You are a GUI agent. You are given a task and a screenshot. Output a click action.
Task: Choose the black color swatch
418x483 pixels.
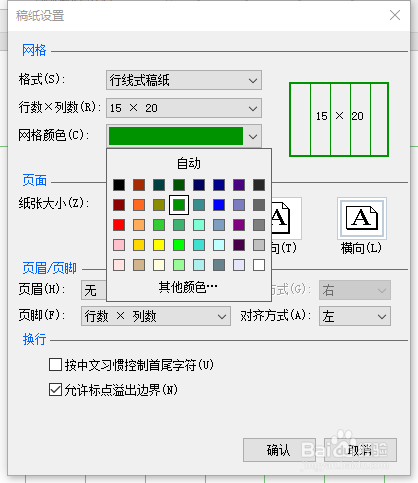click(119, 185)
